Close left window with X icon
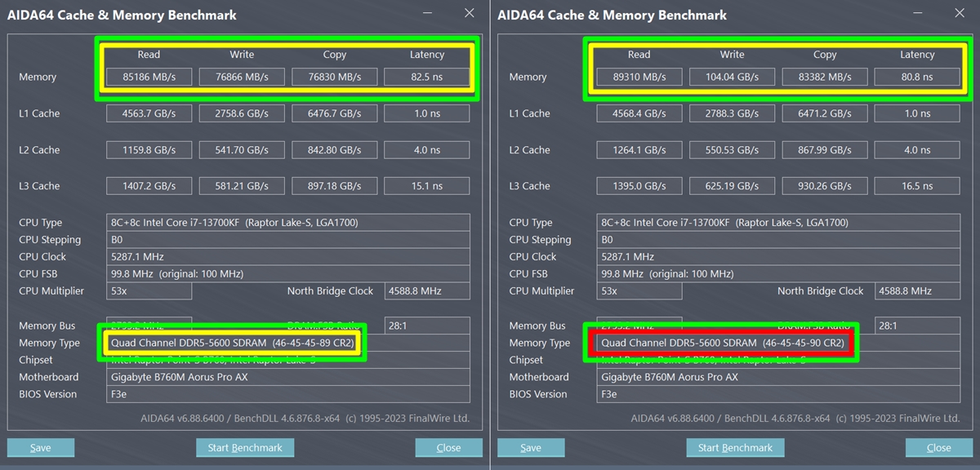 pos(469,13)
